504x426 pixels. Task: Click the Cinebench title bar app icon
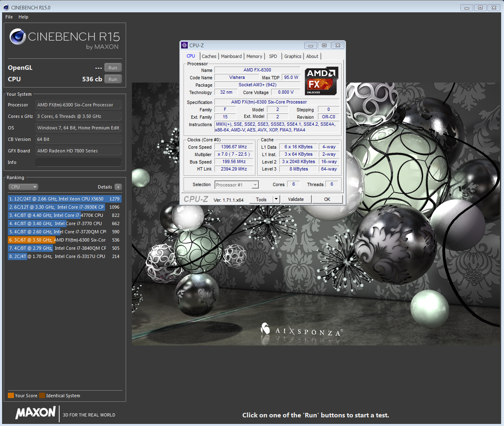[6, 7]
